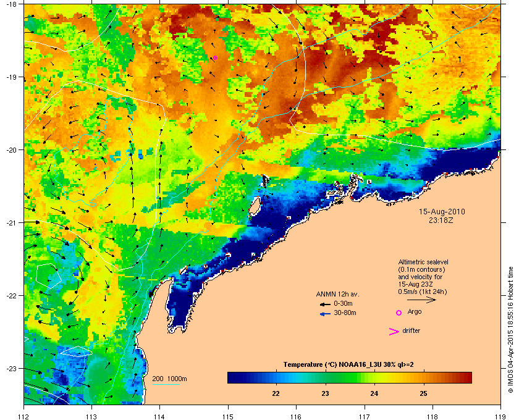Click the longitude axis label 115

[228, 417]
